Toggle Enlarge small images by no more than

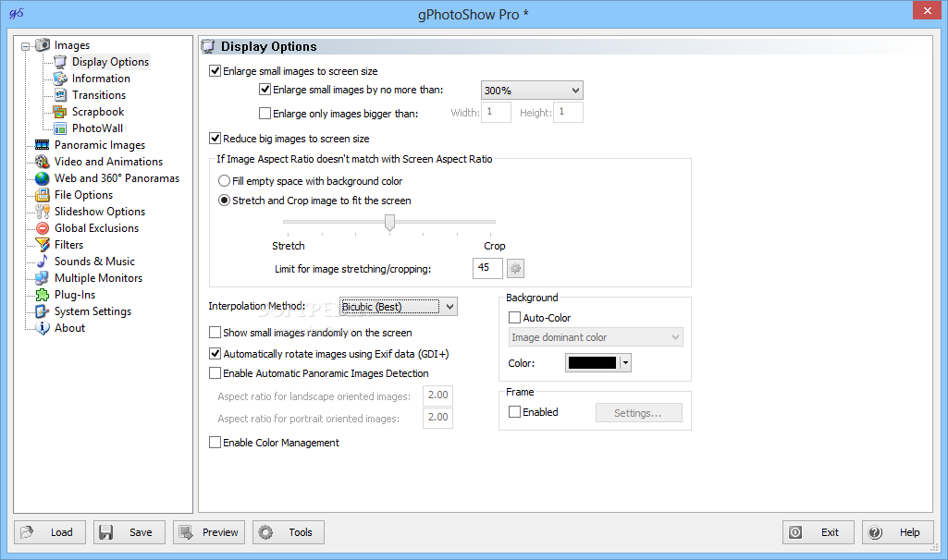point(265,90)
